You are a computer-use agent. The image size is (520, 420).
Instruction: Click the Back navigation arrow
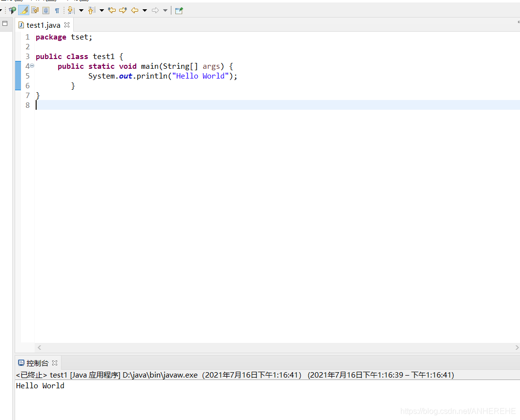point(135,10)
